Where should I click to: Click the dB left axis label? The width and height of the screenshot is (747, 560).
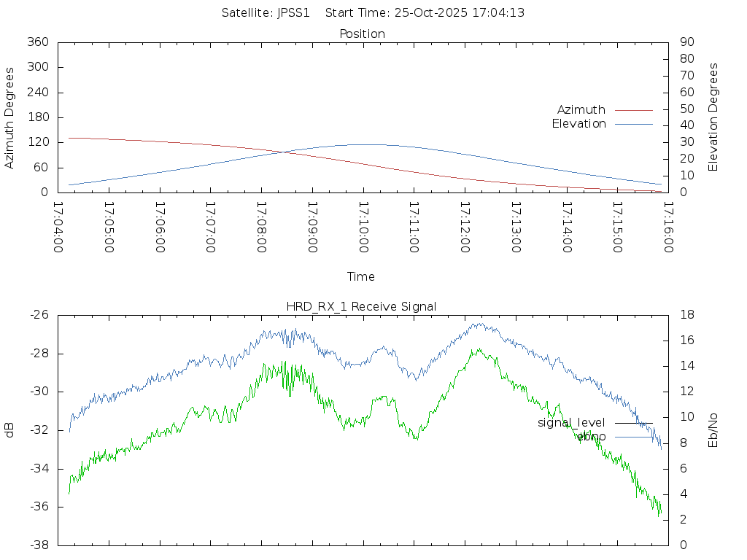pyautogui.click(x=10, y=430)
